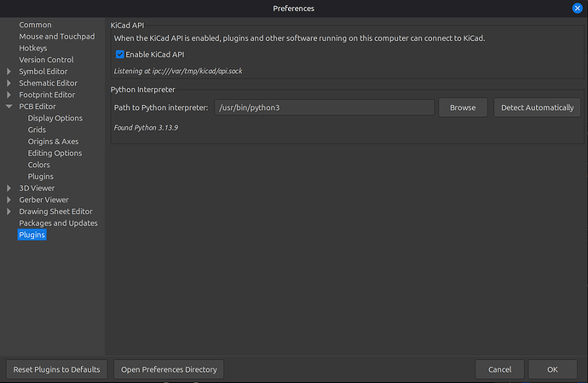
Task: Open the Version Control preferences page
Action: pos(46,61)
